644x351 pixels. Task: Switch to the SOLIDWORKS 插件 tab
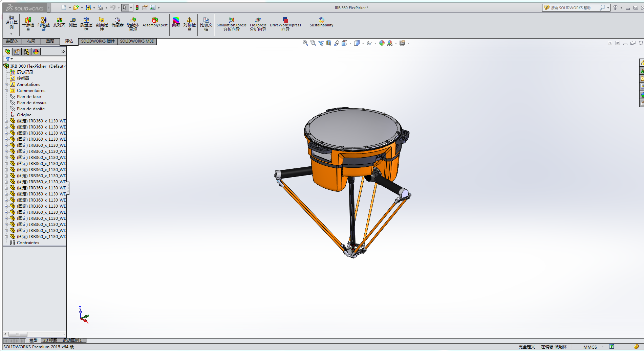pyautogui.click(x=98, y=41)
